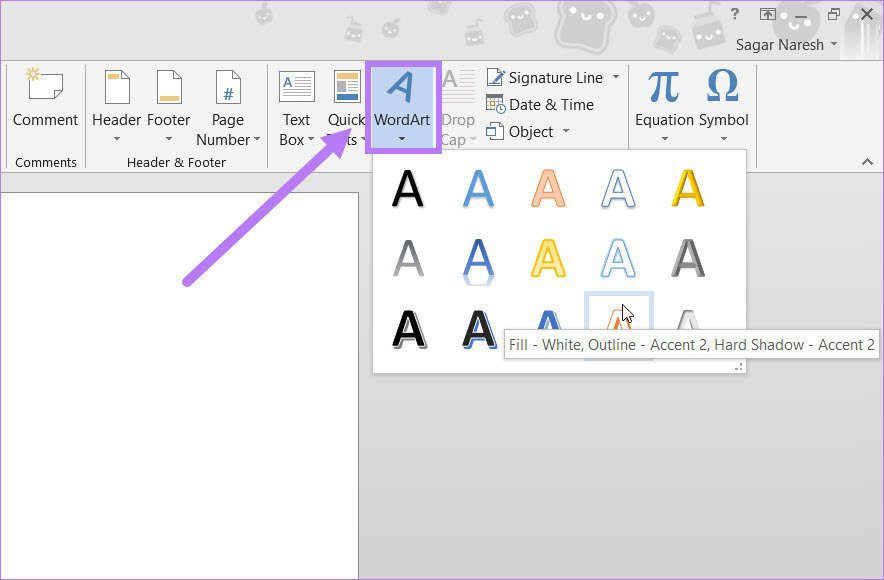Expand the Symbol dropdown arrow
884x580 pixels.
click(723, 139)
